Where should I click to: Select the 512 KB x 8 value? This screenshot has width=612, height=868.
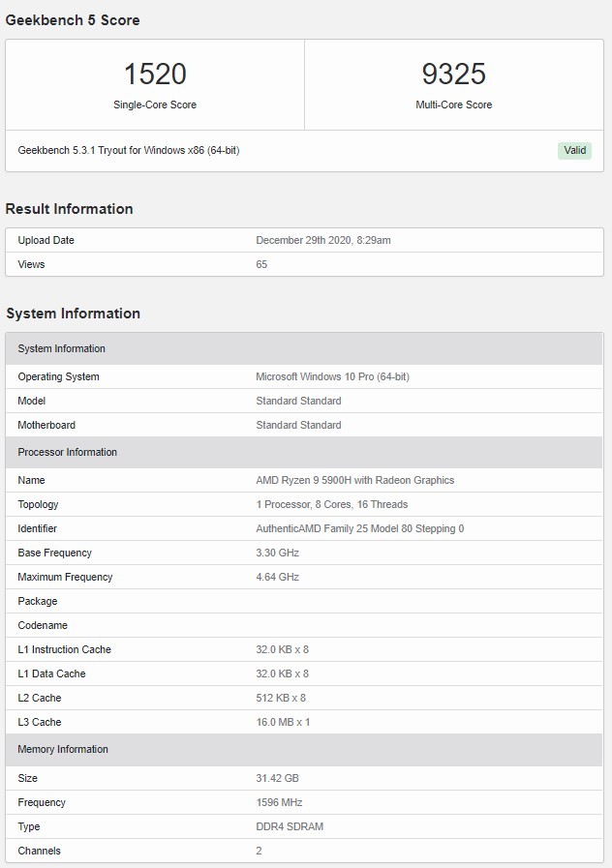[x=281, y=698]
